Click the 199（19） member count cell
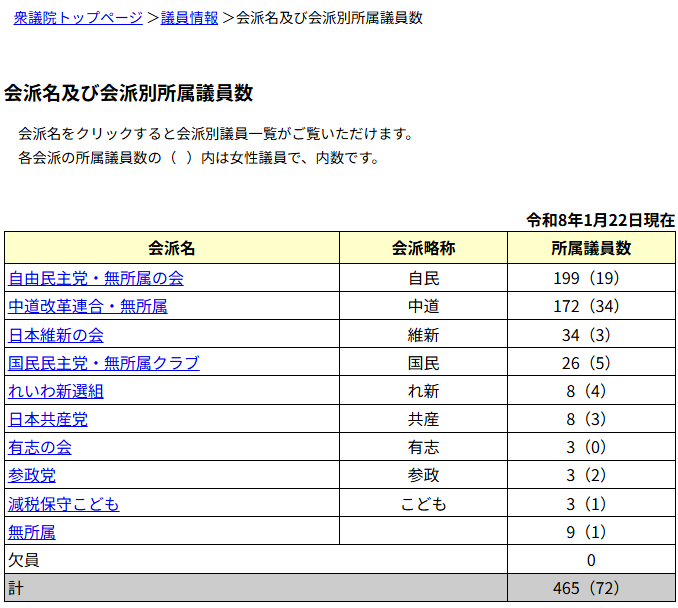Image resolution: width=678 pixels, height=608 pixels. [x=591, y=278]
